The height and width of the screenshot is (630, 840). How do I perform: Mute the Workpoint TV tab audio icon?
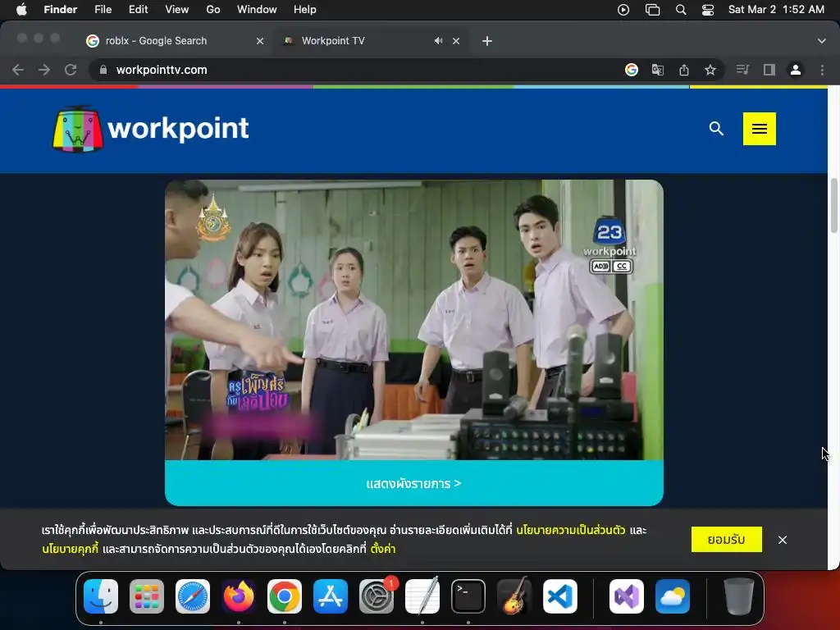coord(438,41)
